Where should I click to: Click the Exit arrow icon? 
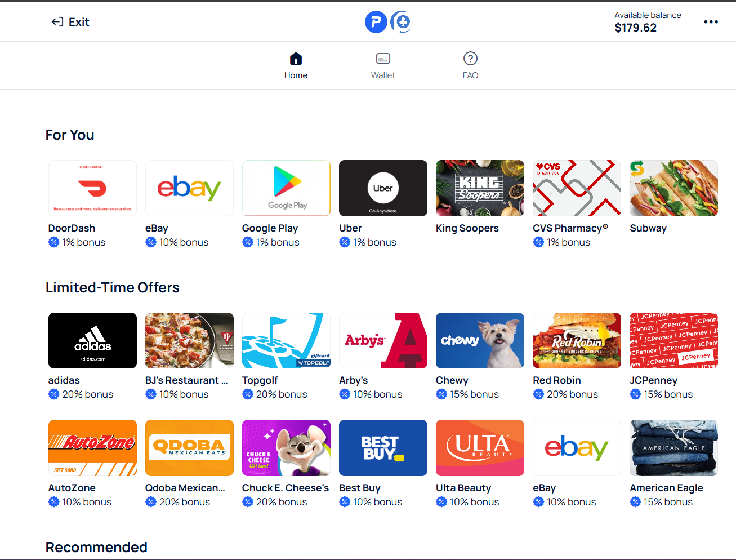pyautogui.click(x=57, y=22)
